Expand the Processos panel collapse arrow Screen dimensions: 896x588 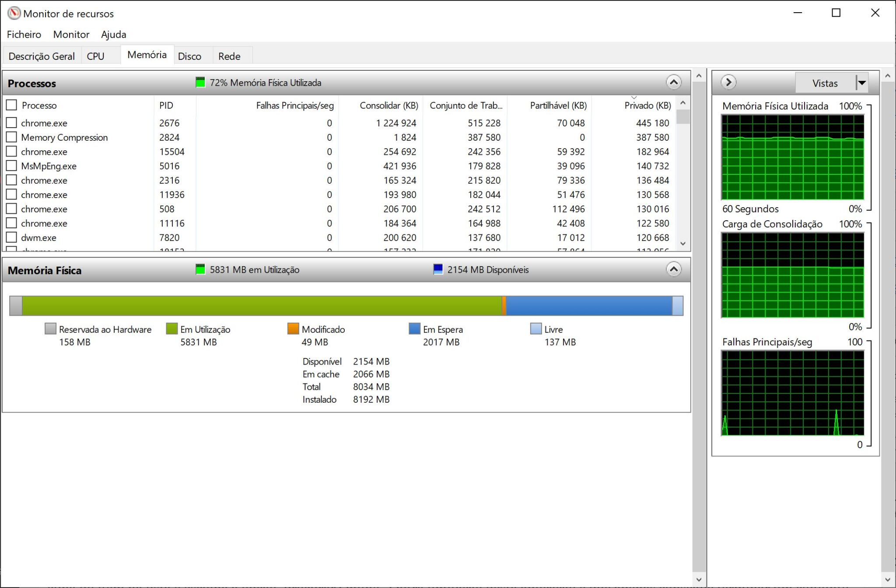click(x=674, y=82)
